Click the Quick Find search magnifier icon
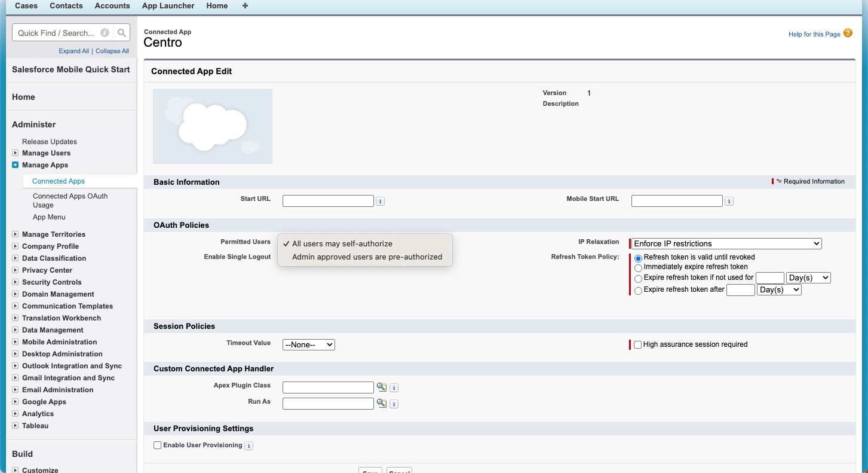Image resolution: width=868 pixels, height=473 pixels. [121, 33]
